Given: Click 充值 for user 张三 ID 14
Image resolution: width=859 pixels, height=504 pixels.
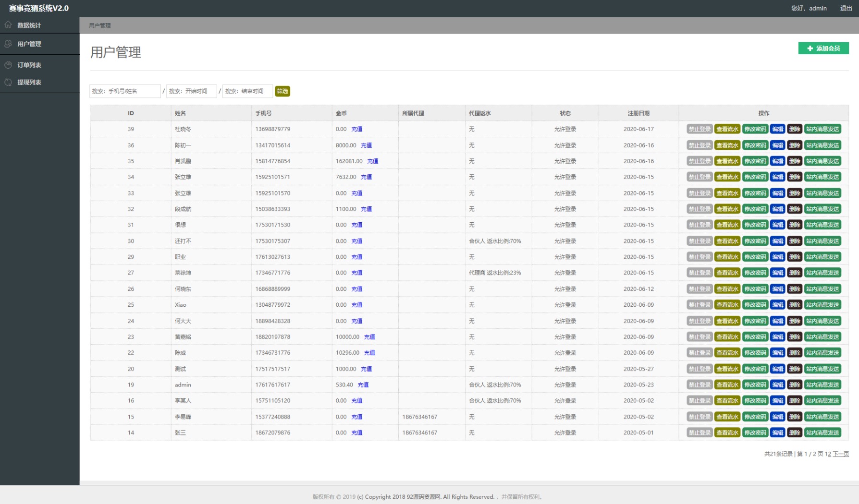Looking at the screenshot, I should coord(357,433).
